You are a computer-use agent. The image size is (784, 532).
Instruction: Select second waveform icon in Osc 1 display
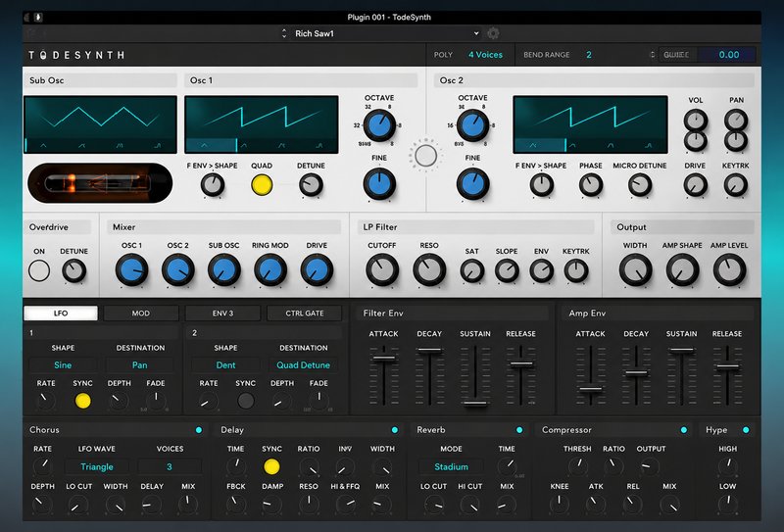click(x=243, y=146)
